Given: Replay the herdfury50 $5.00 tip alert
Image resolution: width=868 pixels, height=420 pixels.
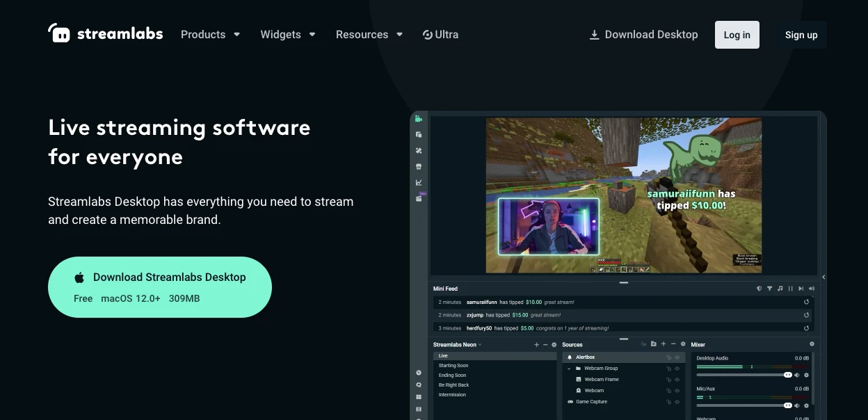Looking at the screenshot, I should [x=807, y=328].
